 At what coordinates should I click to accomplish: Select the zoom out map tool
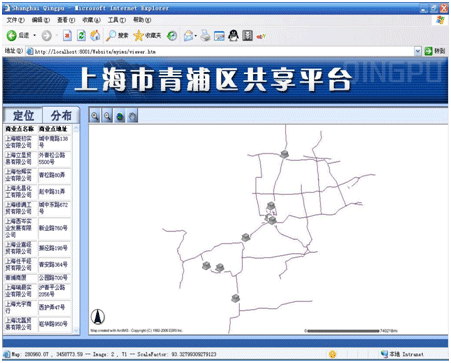pos(107,116)
